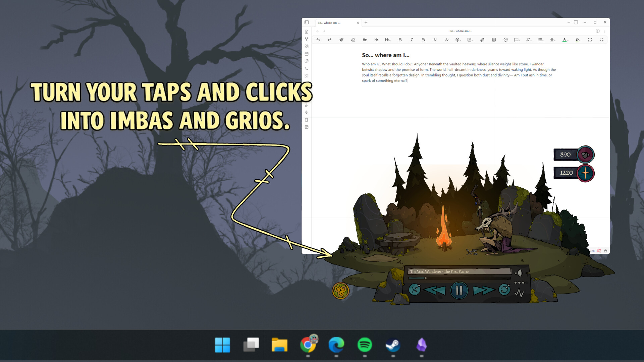Toggle repeat mode in the music player
Screen dimensions: 644x362
504,289
